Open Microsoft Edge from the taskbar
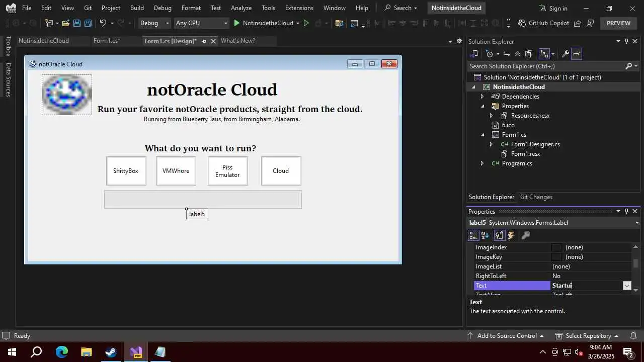Screen dimensions: 644x362 pyautogui.click(x=62, y=352)
